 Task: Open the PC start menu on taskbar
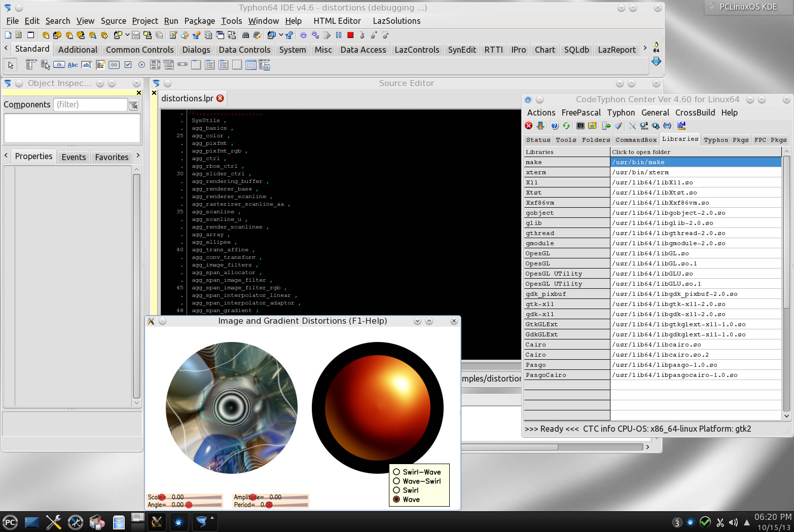tap(10, 522)
